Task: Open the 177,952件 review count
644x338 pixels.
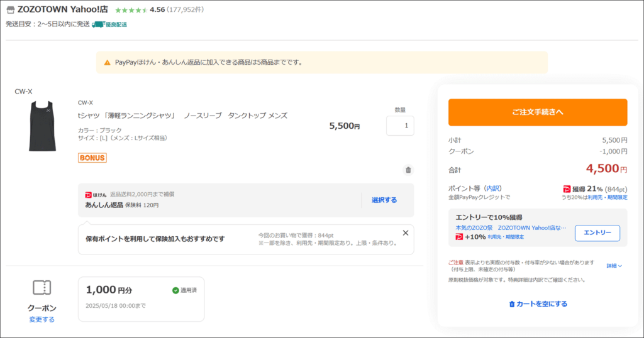Action: click(186, 10)
